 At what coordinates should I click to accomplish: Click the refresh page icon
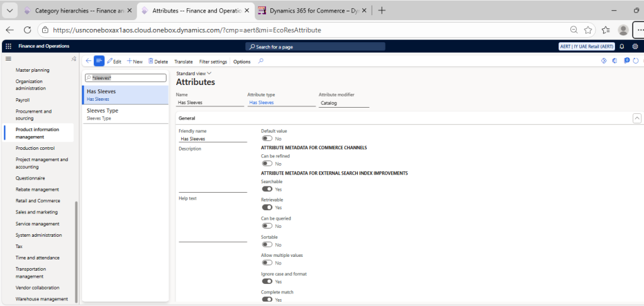(x=636, y=61)
